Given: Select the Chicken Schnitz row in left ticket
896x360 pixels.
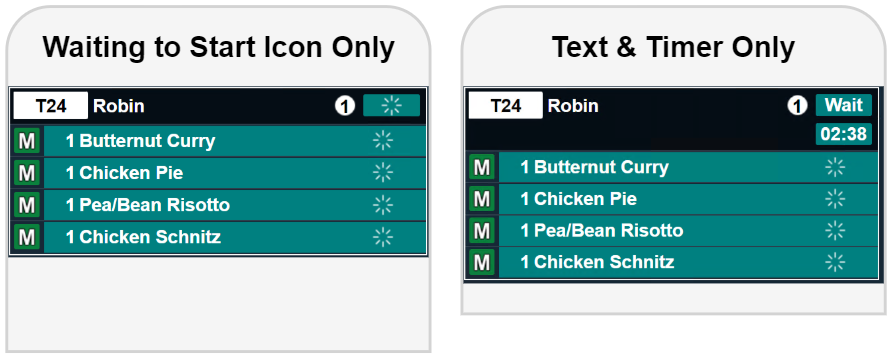Looking at the screenshot, I should tap(219, 237).
